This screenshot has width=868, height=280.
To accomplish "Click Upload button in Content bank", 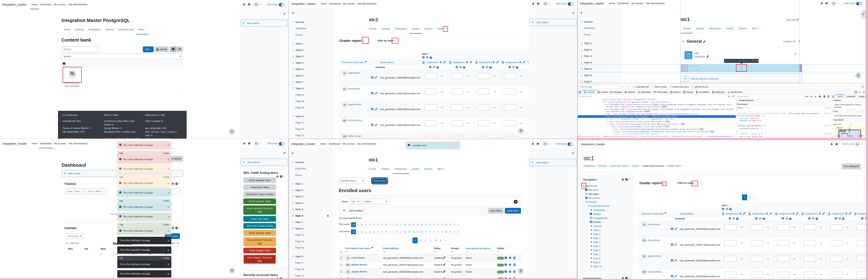I will 161,49.
